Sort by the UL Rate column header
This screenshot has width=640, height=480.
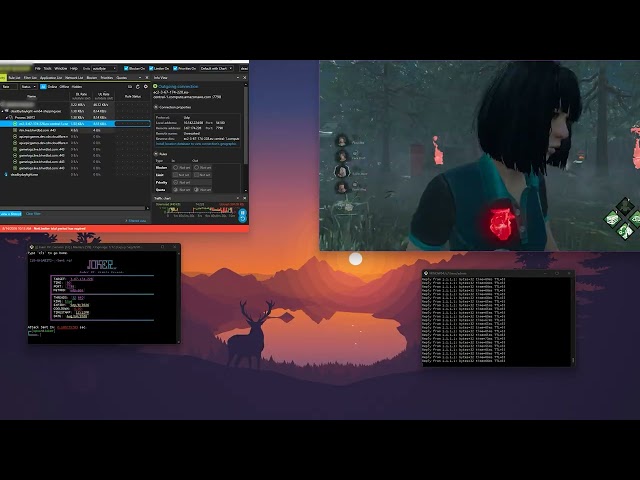point(104,96)
